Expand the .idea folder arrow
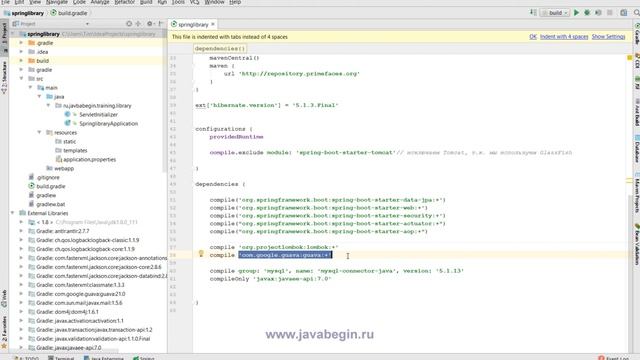The width and height of the screenshot is (640, 360). click(x=21, y=51)
